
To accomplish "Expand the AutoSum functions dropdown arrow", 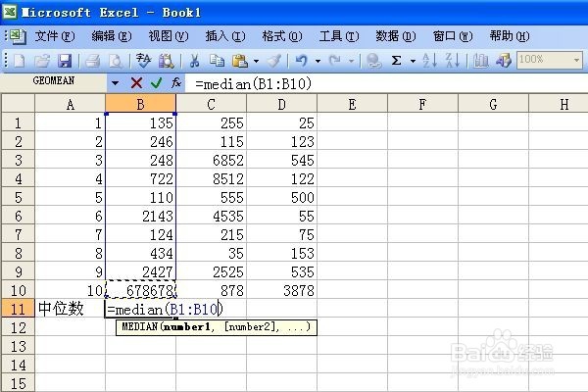I will click(x=413, y=61).
